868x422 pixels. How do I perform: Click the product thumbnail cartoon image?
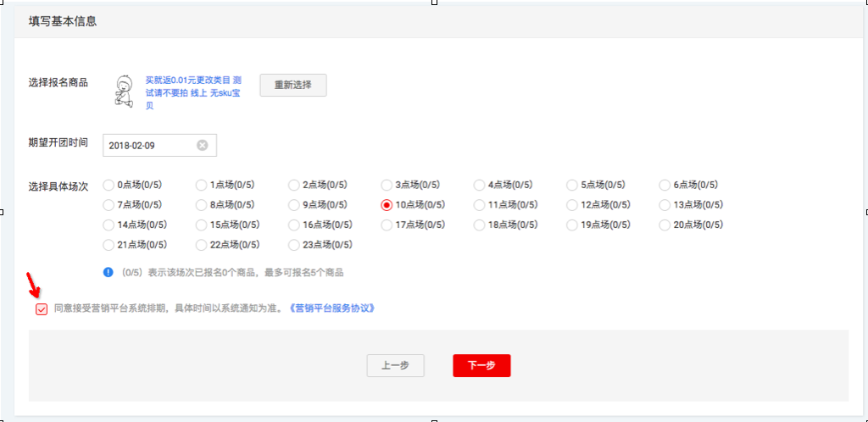click(x=125, y=92)
